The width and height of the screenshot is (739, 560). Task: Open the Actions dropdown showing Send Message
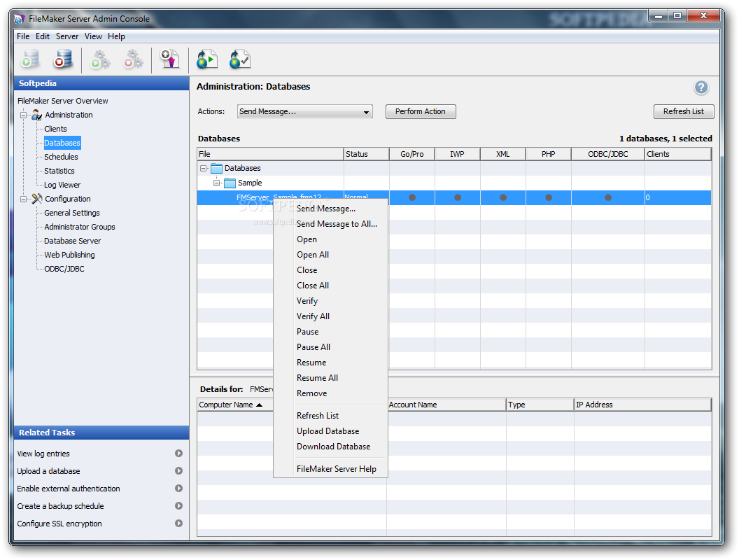[304, 112]
